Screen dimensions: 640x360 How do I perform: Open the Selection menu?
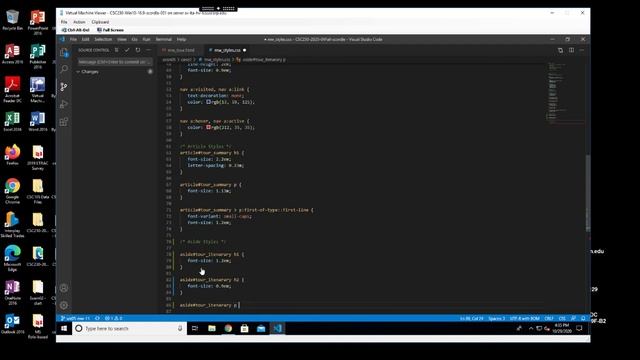(x=103, y=40)
